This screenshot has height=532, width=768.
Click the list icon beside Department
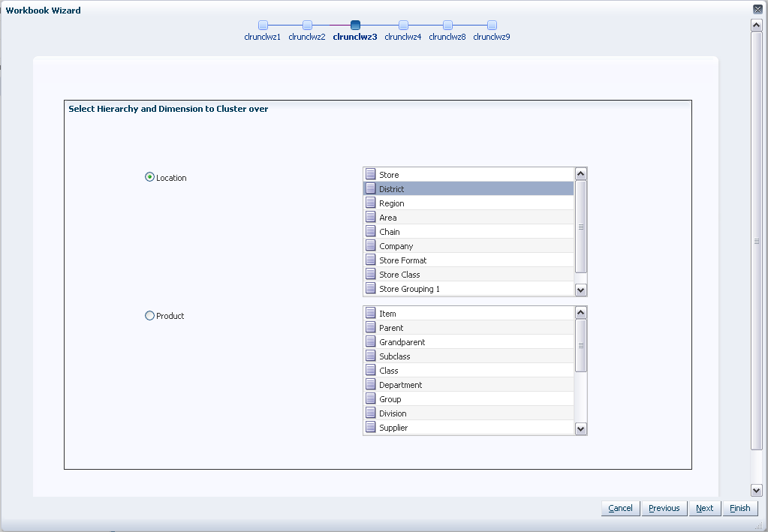click(x=371, y=384)
